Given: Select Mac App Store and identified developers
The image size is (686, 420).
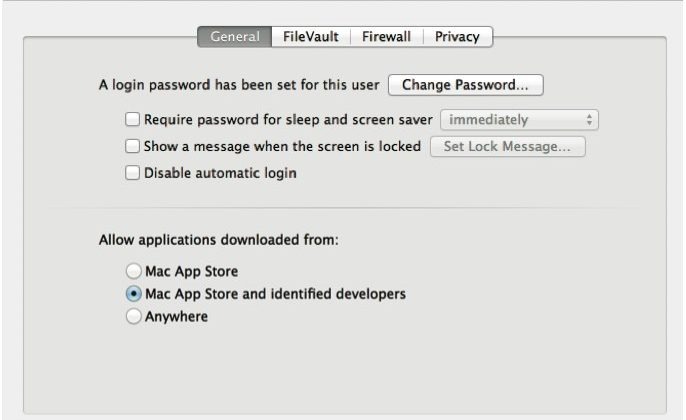Looking at the screenshot, I should click(133, 294).
